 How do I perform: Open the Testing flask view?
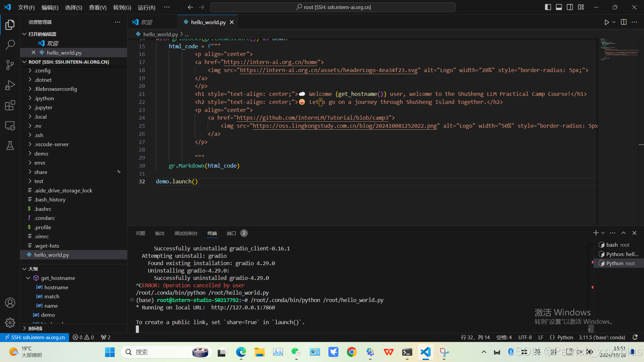click(10, 145)
